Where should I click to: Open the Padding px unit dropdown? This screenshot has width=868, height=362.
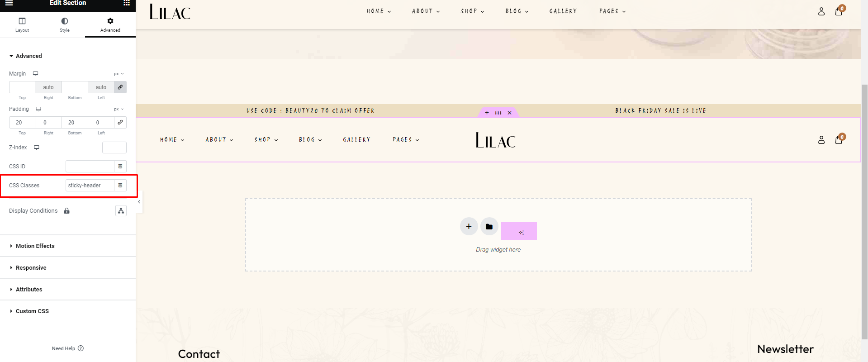(119, 109)
